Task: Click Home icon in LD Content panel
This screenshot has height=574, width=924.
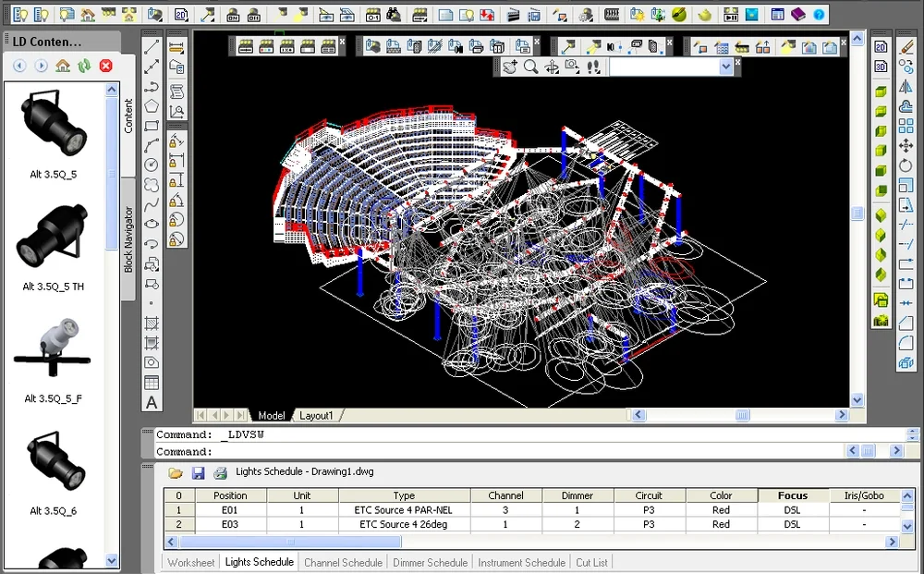Action: point(63,66)
